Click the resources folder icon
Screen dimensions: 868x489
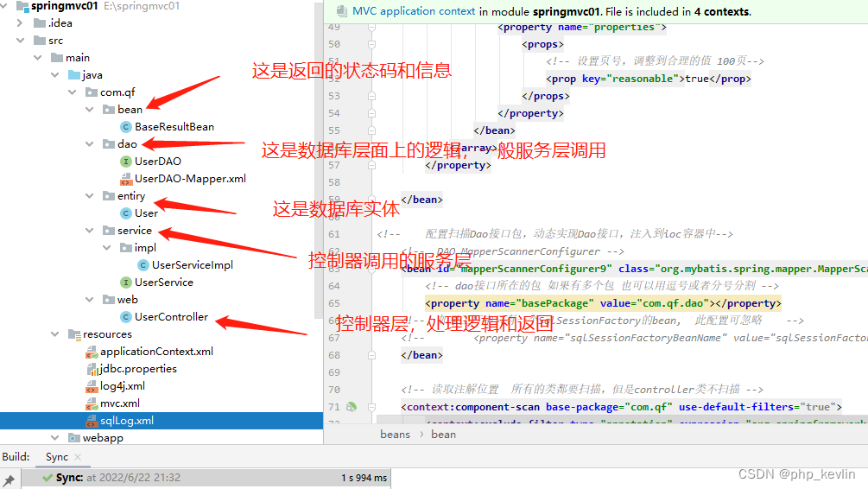[74, 334]
